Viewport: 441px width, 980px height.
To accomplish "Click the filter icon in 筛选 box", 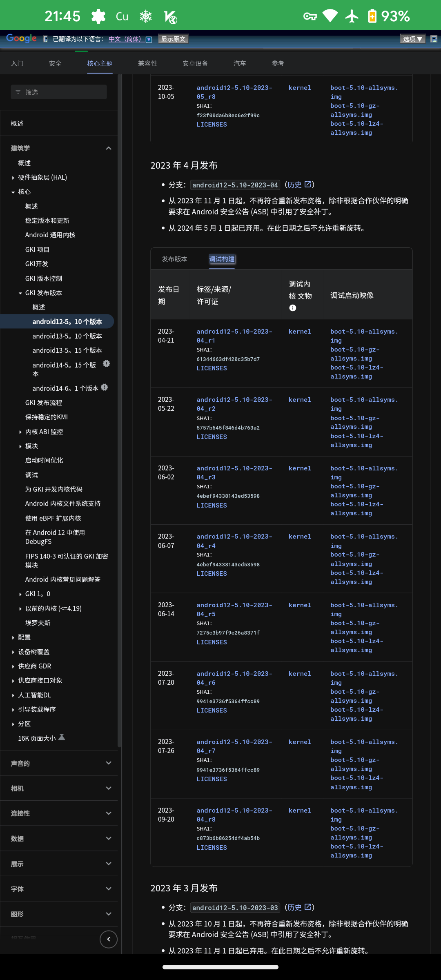I will pyautogui.click(x=18, y=92).
